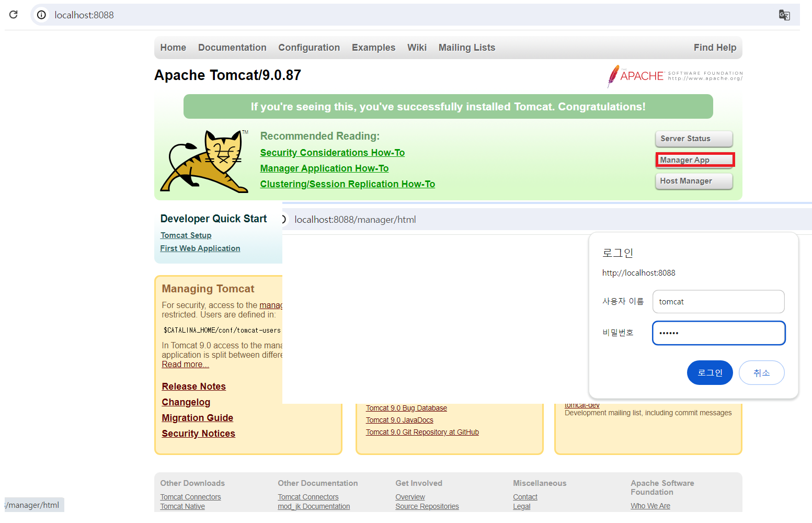Image resolution: width=812 pixels, height=523 pixels.
Task: Open Tomcat Connectors under Other Downloads
Action: [190, 497]
